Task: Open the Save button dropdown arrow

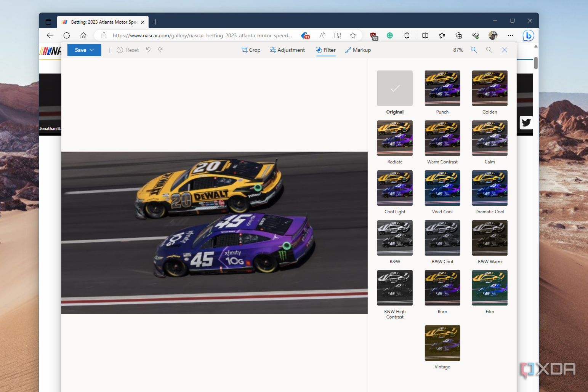Action: tap(91, 50)
